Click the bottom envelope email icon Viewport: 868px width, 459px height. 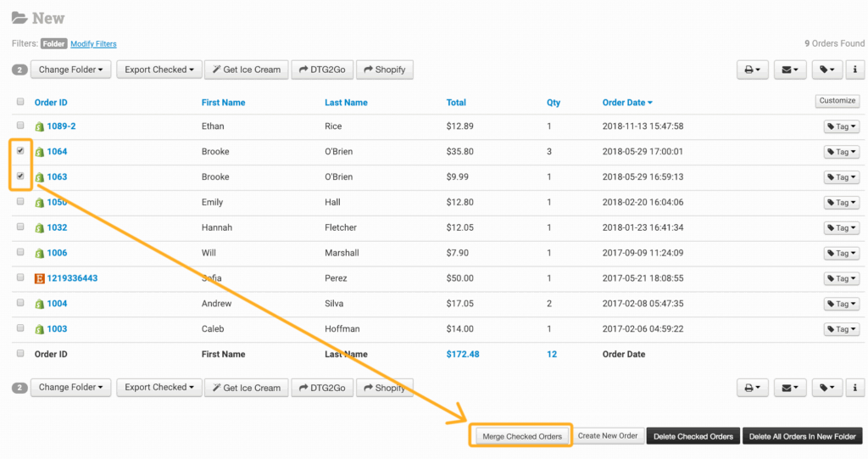(790, 387)
